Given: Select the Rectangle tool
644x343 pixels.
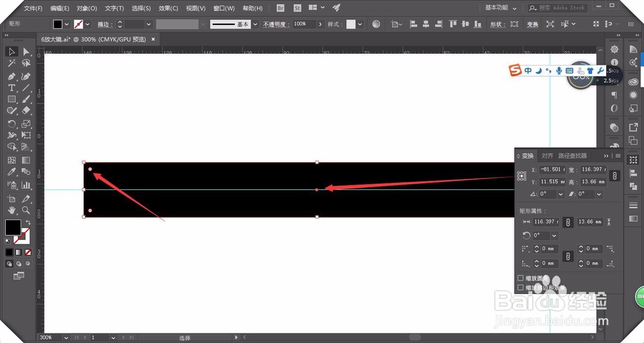Looking at the screenshot, I should [12, 99].
